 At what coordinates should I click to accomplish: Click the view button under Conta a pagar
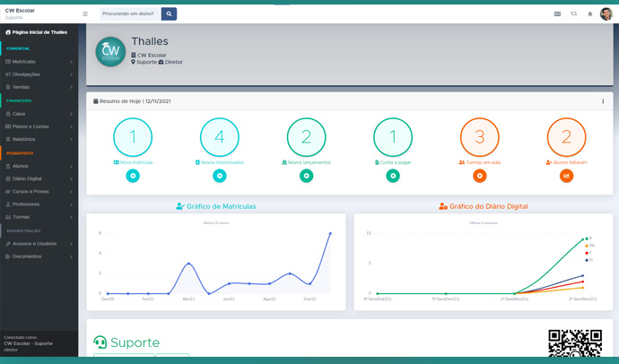point(392,176)
